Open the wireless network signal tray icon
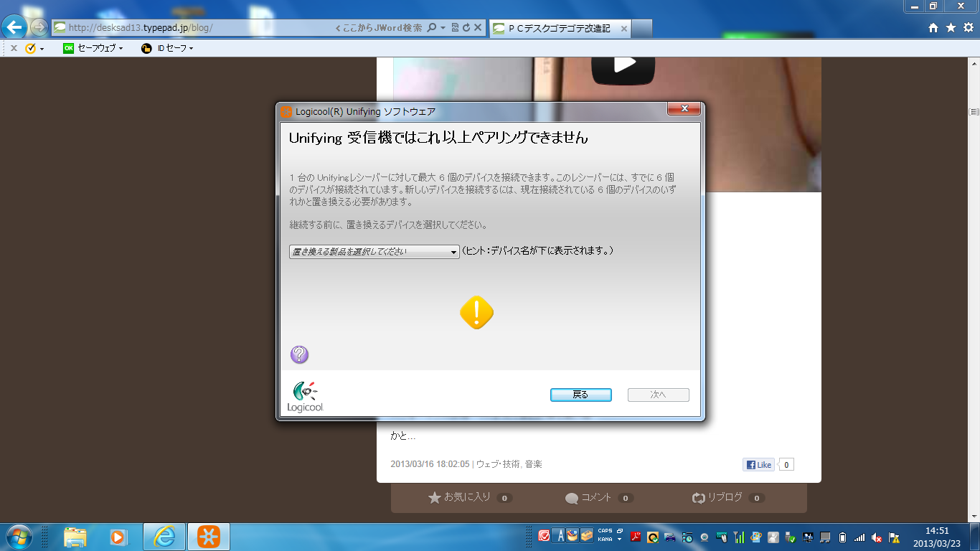 point(859,537)
